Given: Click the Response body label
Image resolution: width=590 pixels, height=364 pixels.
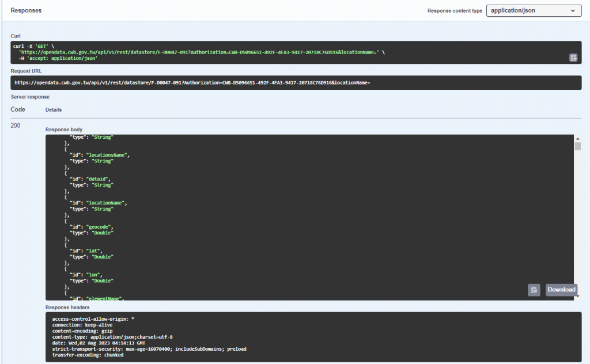Looking at the screenshot, I should [63, 130].
